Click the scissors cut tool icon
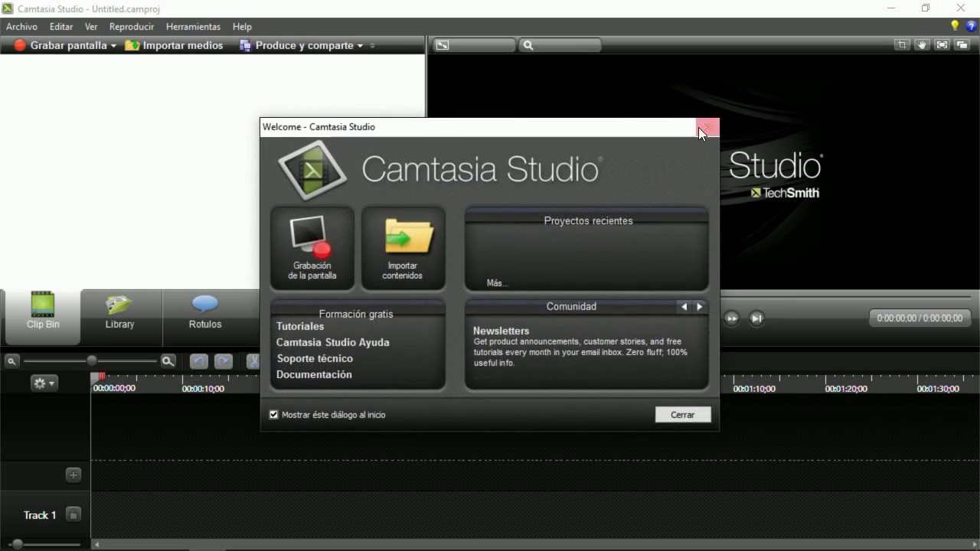Viewport: 980px width, 551px height. (253, 361)
